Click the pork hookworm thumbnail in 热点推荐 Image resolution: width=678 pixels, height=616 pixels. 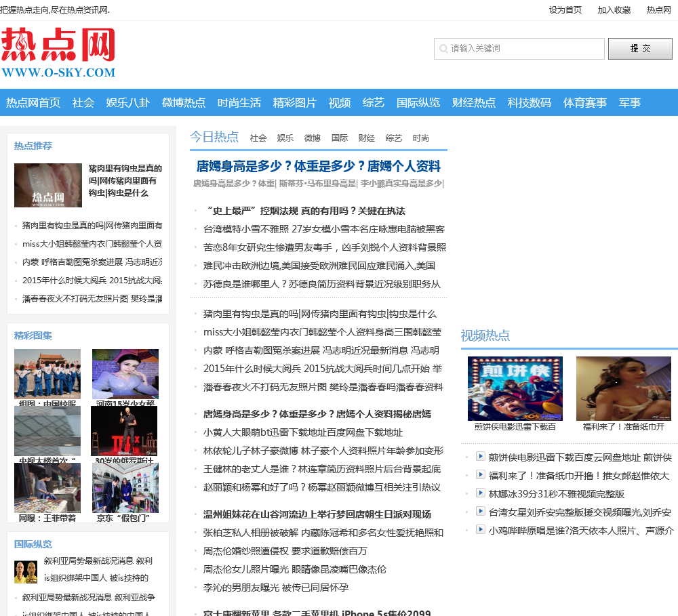point(48,185)
